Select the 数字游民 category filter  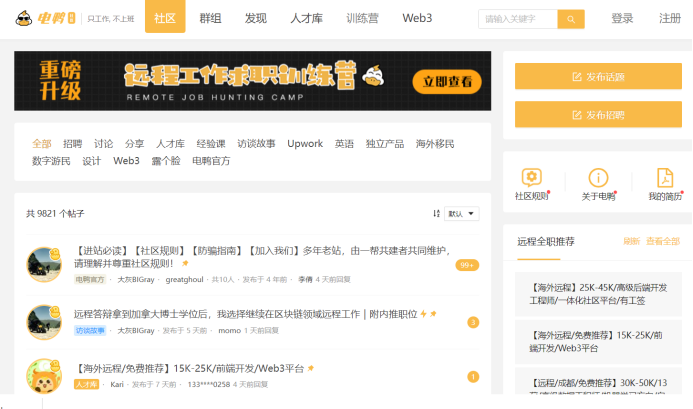pyautogui.click(x=51, y=161)
